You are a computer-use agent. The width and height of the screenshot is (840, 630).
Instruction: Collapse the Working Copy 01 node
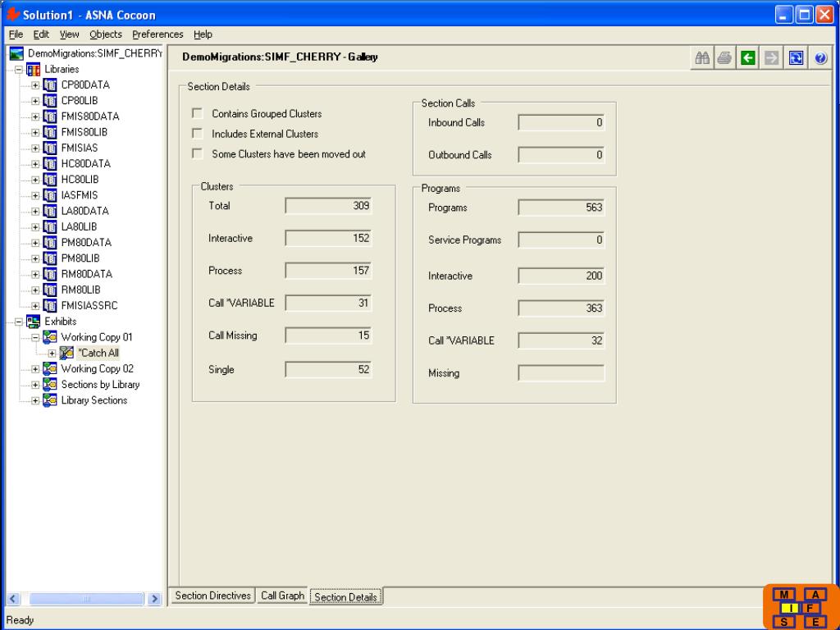pos(35,337)
